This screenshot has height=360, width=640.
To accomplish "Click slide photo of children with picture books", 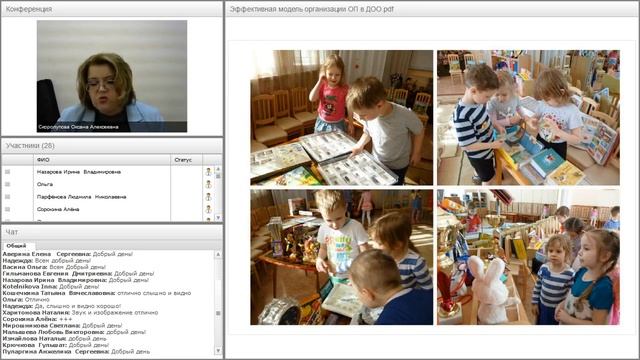I will 529,118.
